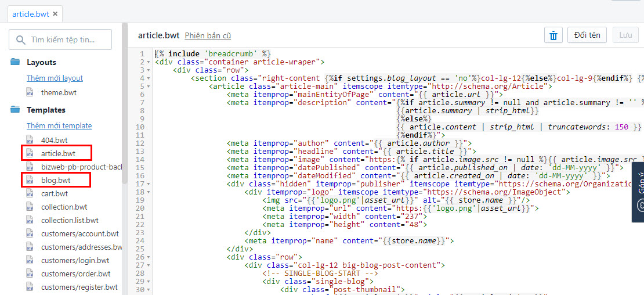Click the search magnifier icon
The height and width of the screenshot is (295, 644).
click(21, 40)
